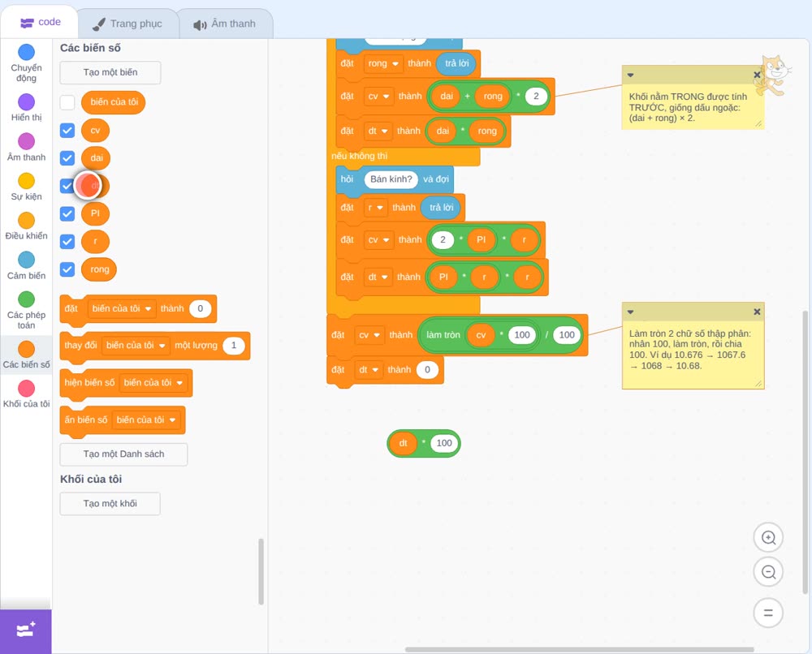Uncheck the 'r' variable checkbox
Screen dimensions: 812x654
[x=67, y=241]
